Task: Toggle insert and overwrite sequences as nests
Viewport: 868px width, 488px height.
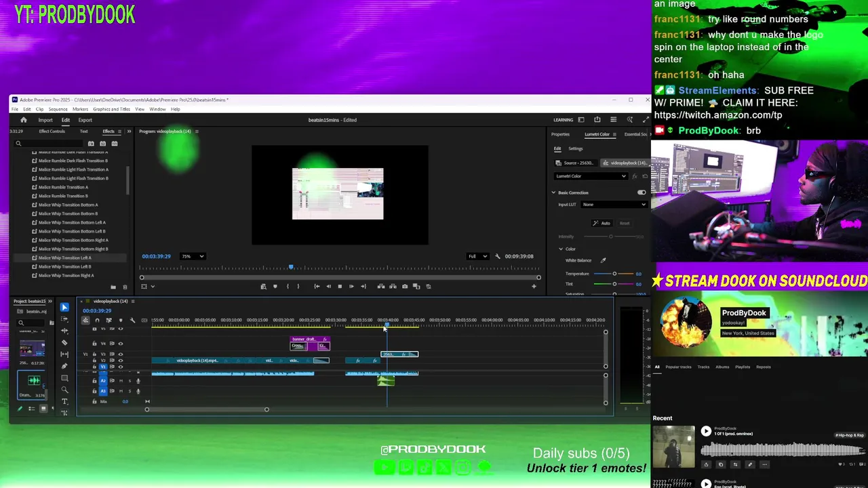Action: tap(85, 321)
